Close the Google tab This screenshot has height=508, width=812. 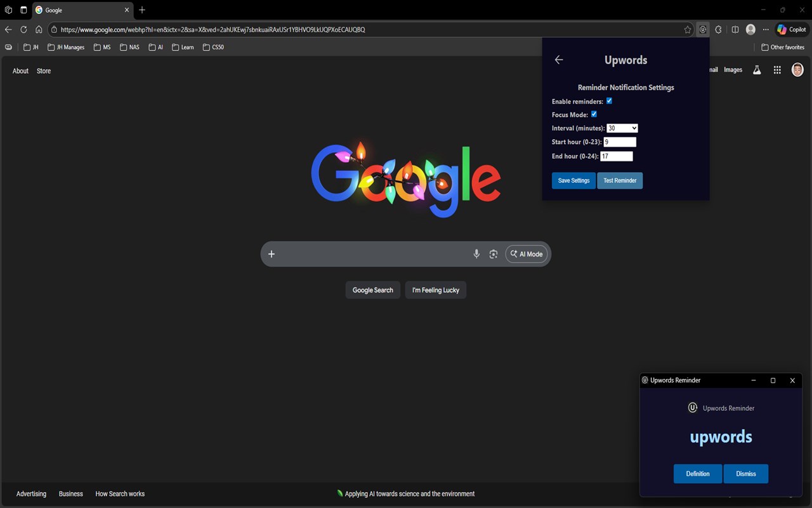(126, 10)
